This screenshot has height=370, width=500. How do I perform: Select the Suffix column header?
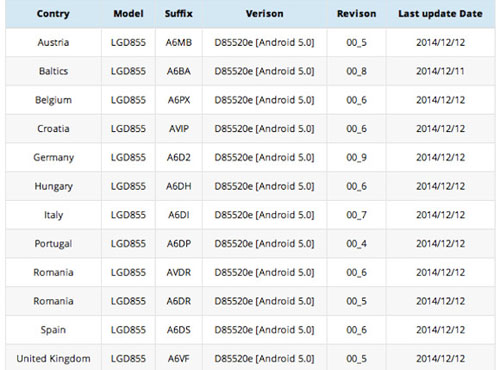pyautogui.click(x=179, y=14)
